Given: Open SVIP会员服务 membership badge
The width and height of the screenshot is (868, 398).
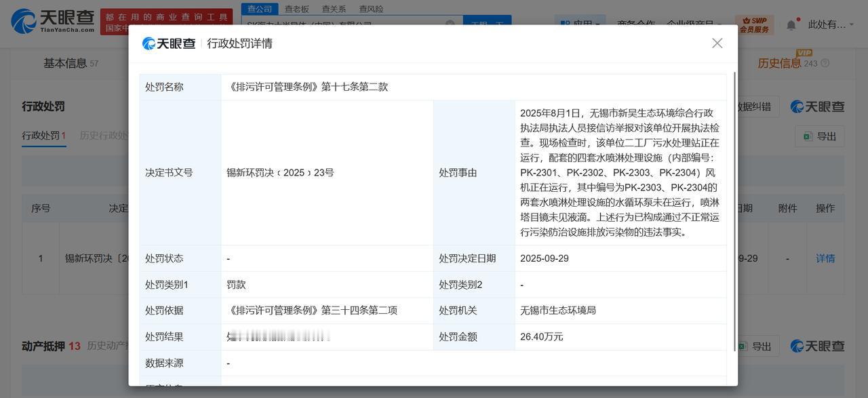Looking at the screenshot, I should click(753, 24).
